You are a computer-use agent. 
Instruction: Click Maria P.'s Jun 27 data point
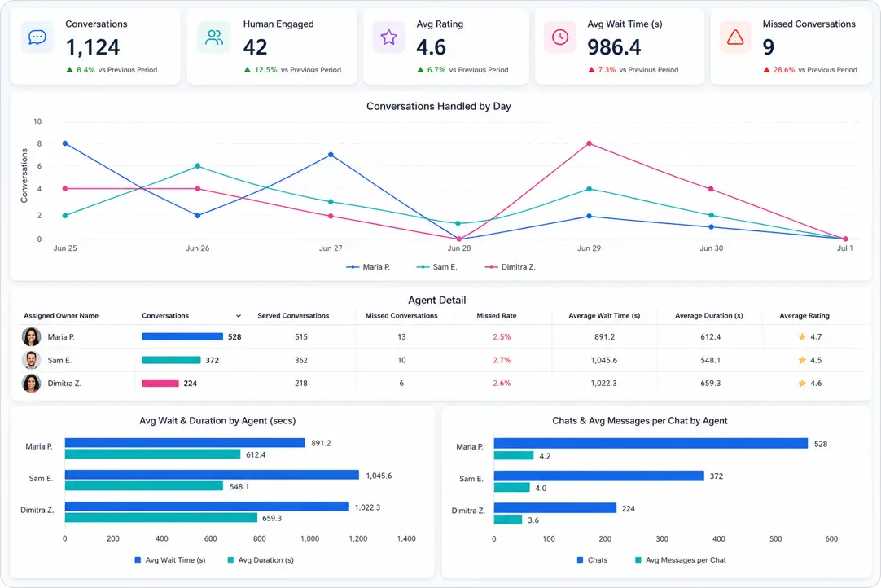pos(331,156)
